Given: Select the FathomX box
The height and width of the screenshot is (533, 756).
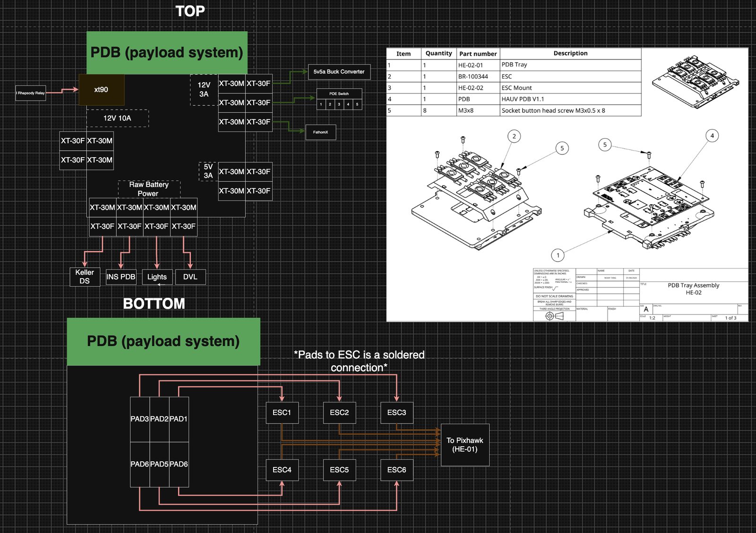Looking at the screenshot, I should (321, 132).
